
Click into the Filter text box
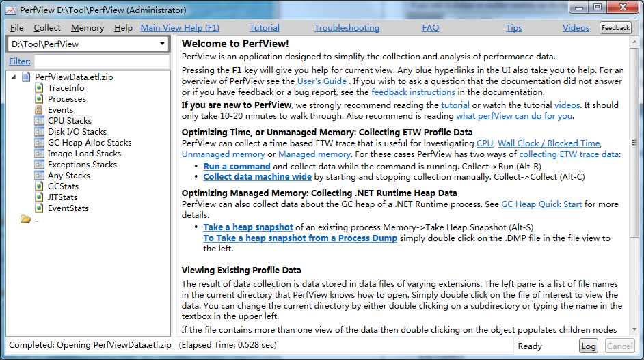click(102, 61)
